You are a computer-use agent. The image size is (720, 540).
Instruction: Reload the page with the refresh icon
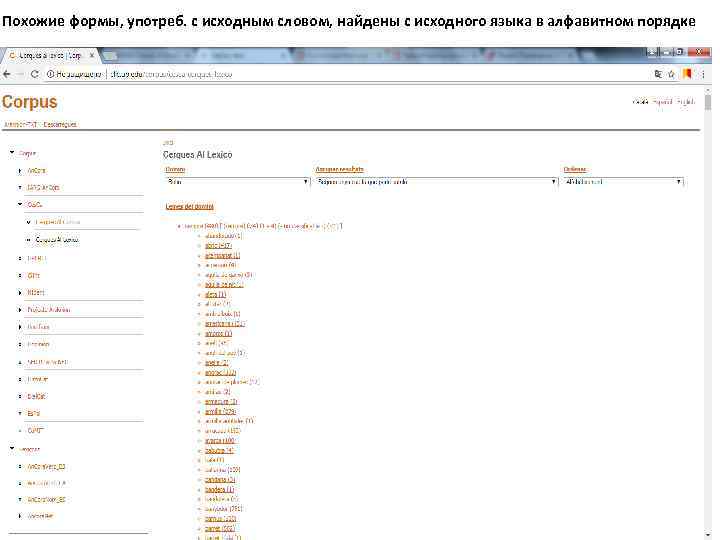point(34,74)
